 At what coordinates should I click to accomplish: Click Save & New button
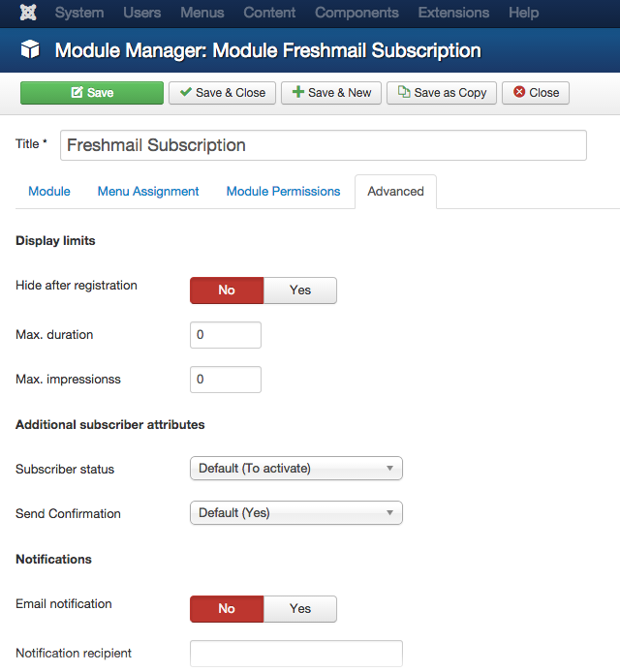331,93
